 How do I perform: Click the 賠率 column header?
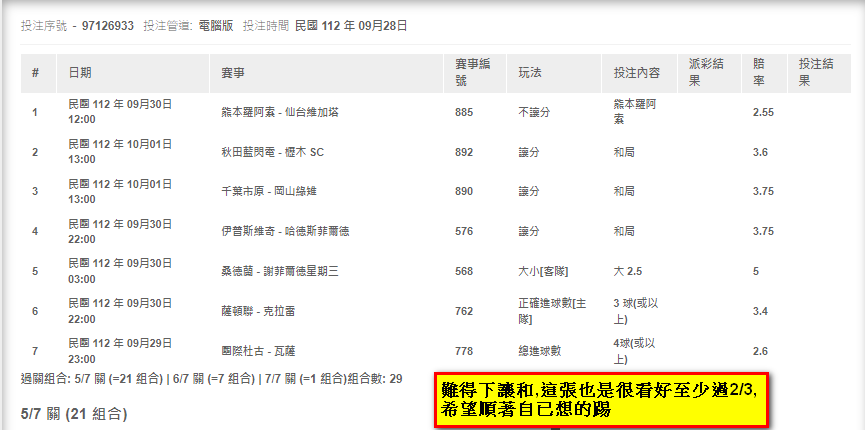(x=762, y=73)
